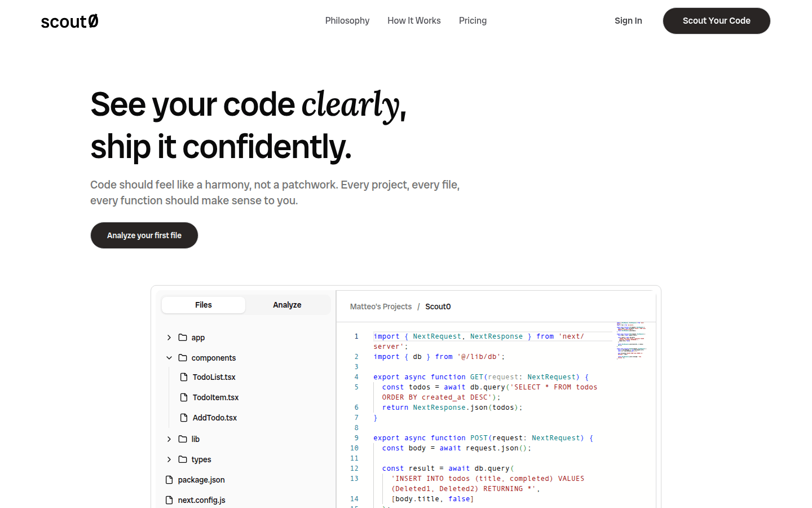Open the How It Works section

414,21
